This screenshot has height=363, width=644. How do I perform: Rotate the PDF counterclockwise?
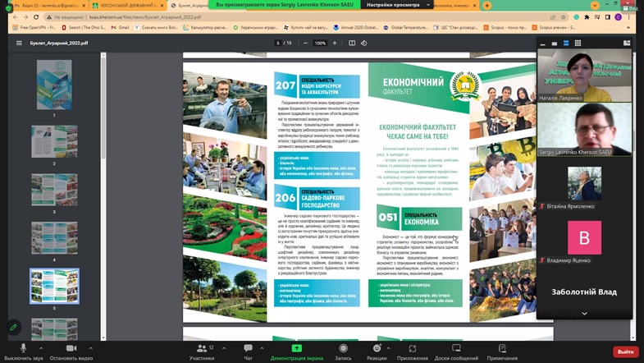(364, 43)
